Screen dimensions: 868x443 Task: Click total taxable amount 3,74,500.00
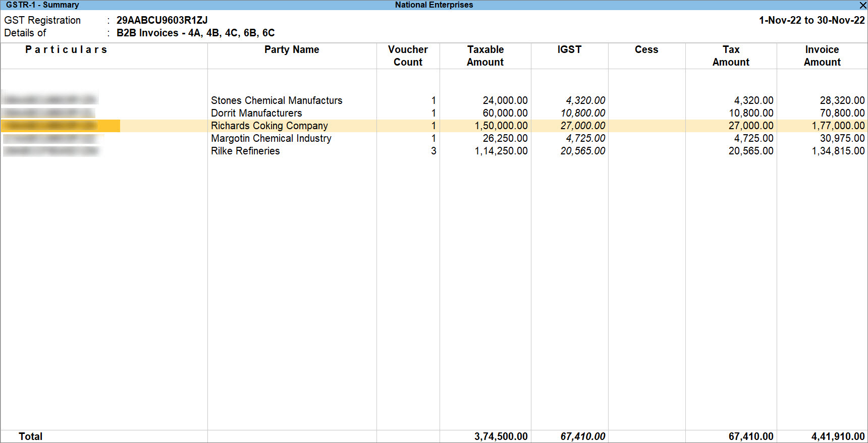click(x=501, y=436)
